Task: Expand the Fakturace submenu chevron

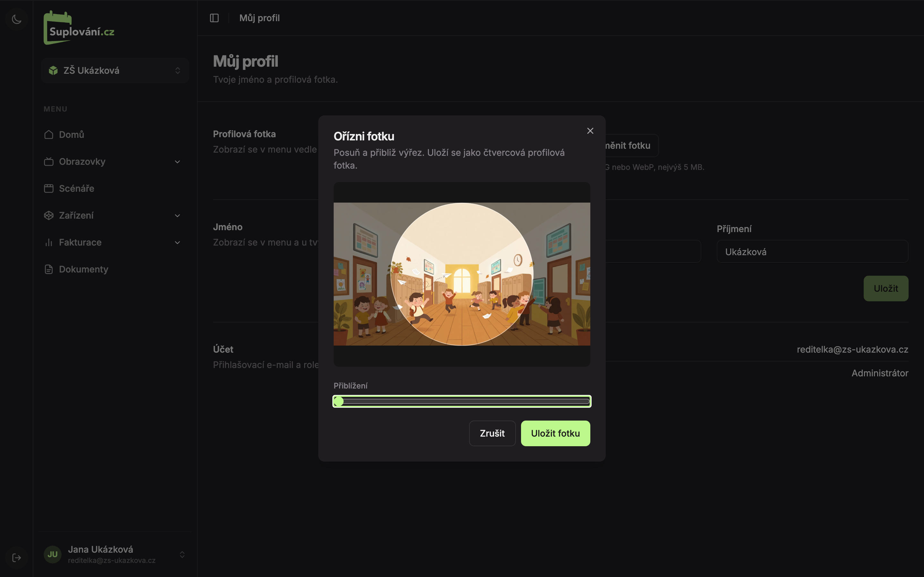Action: [177, 242]
